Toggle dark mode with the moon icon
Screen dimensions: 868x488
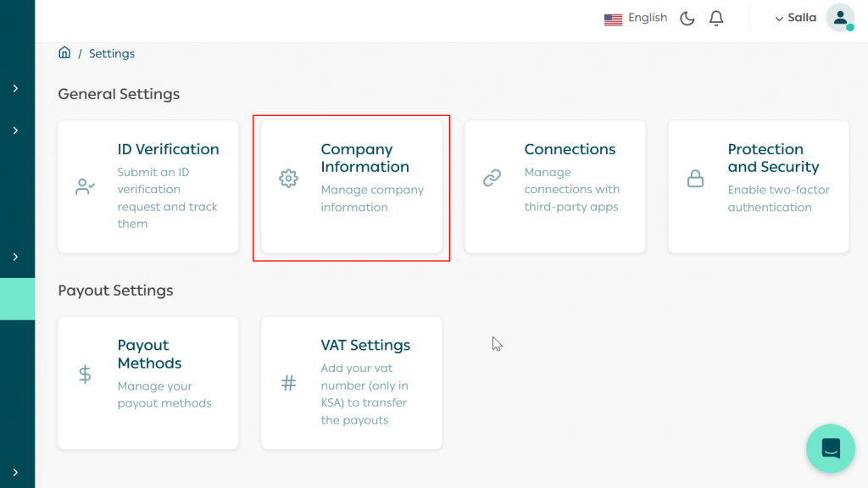(x=687, y=19)
